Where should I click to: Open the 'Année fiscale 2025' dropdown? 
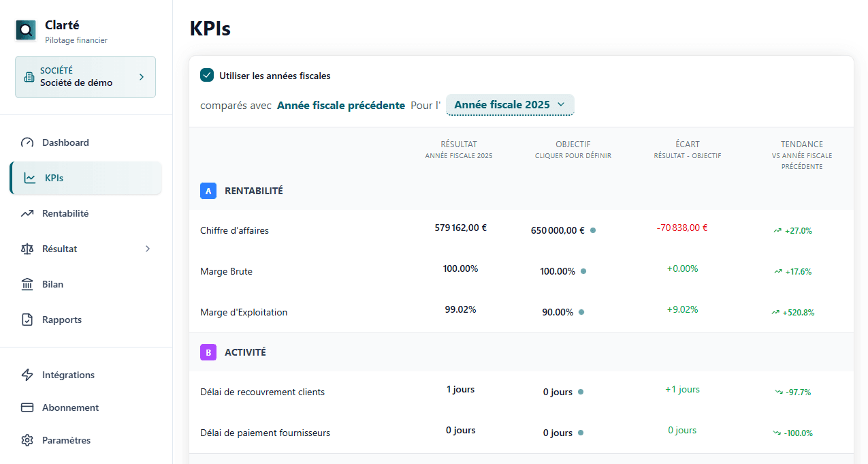510,104
